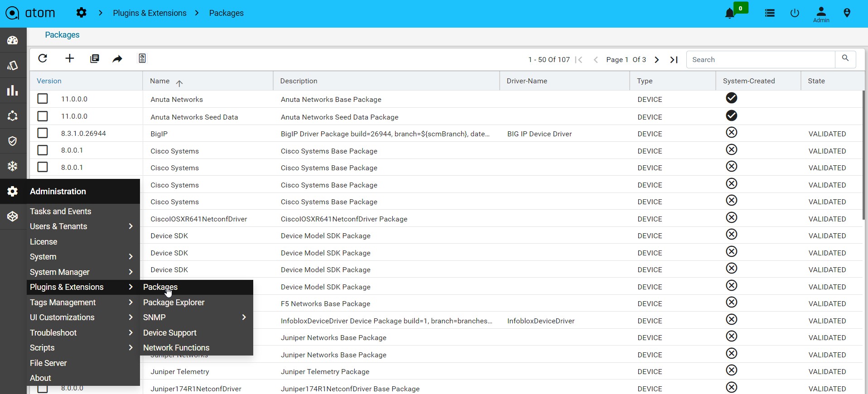
Task: Click the Search input field
Action: [x=761, y=60]
